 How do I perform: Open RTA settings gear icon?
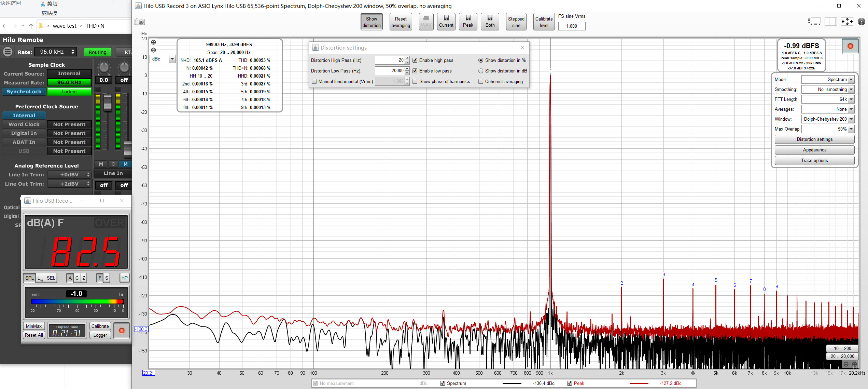point(862,22)
